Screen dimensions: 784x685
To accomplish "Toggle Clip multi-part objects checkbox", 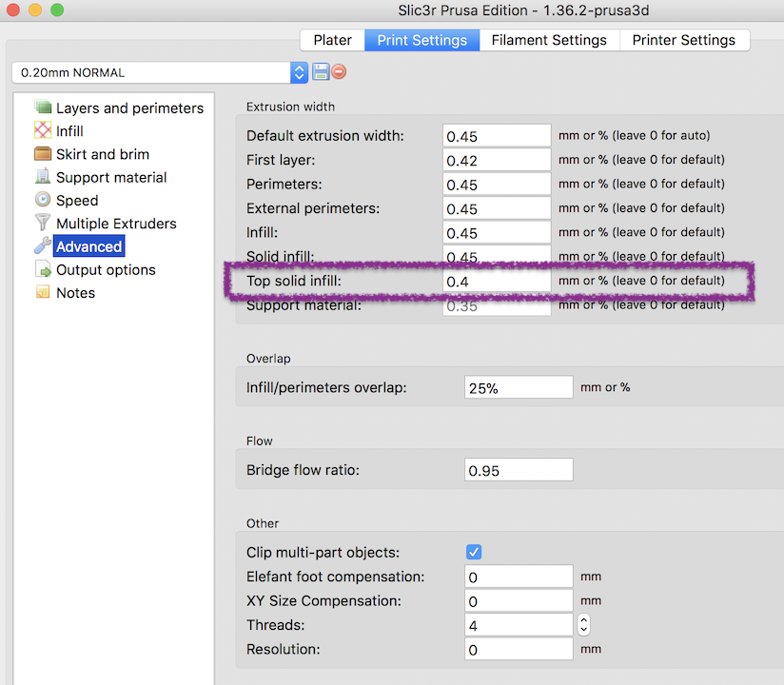I will click(x=474, y=552).
